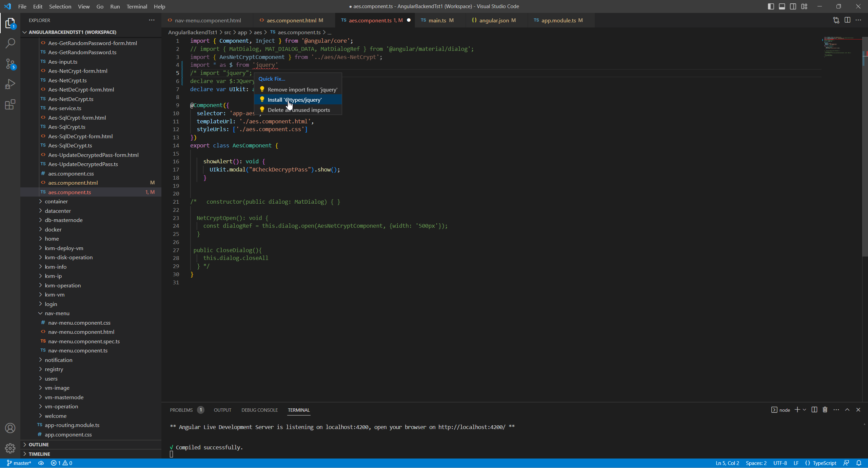This screenshot has height=468, width=868.
Task: Open the Terminal menu
Action: (137, 6)
